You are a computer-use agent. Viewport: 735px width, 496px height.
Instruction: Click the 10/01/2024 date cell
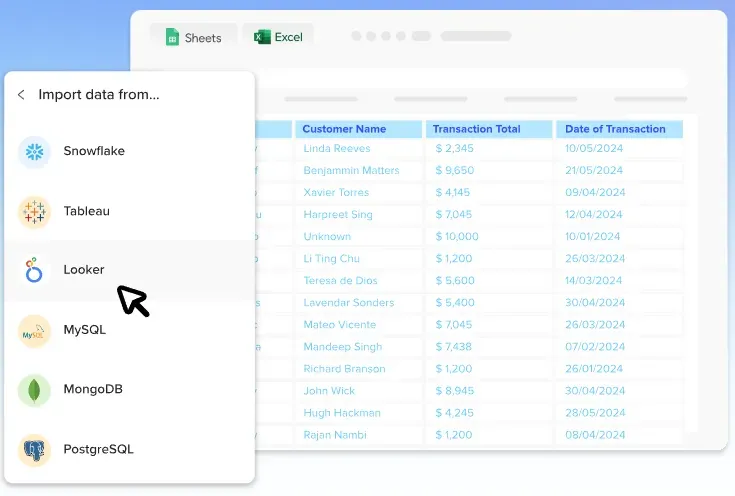click(x=619, y=237)
